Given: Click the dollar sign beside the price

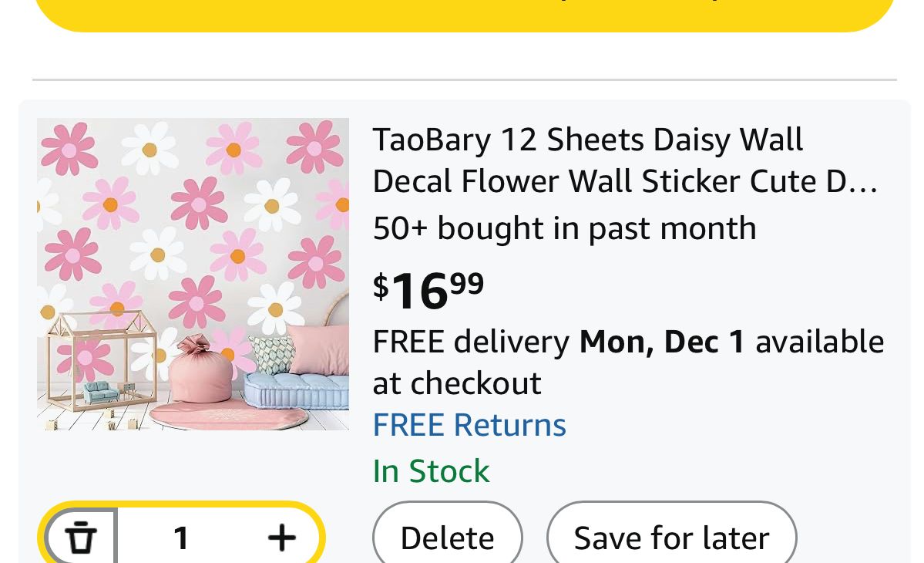Looking at the screenshot, I should coord(381,286).
